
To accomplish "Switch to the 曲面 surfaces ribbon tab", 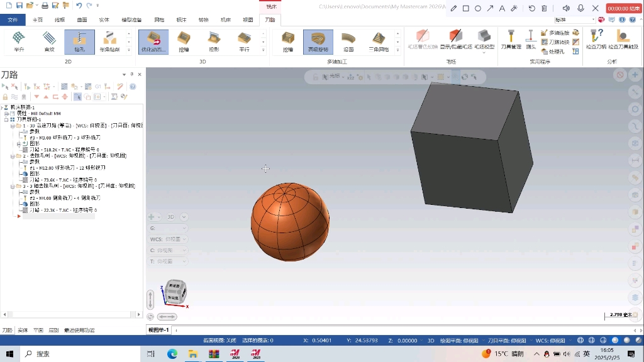I will (x=82, y=19).
